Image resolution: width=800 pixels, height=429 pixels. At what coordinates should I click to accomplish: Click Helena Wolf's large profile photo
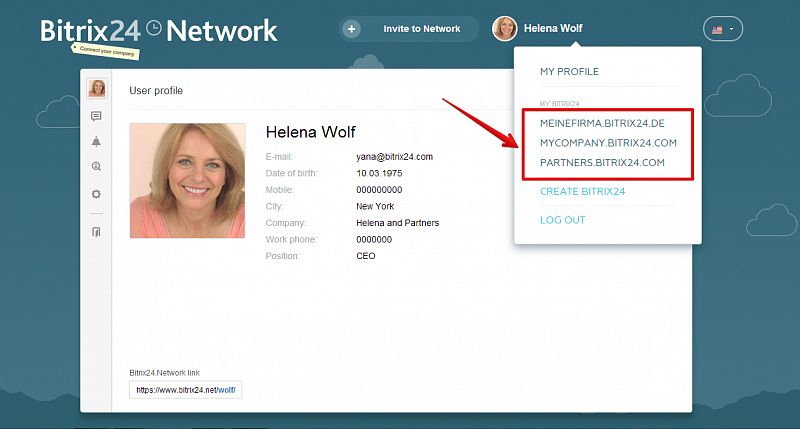click(x=187, y=181)
